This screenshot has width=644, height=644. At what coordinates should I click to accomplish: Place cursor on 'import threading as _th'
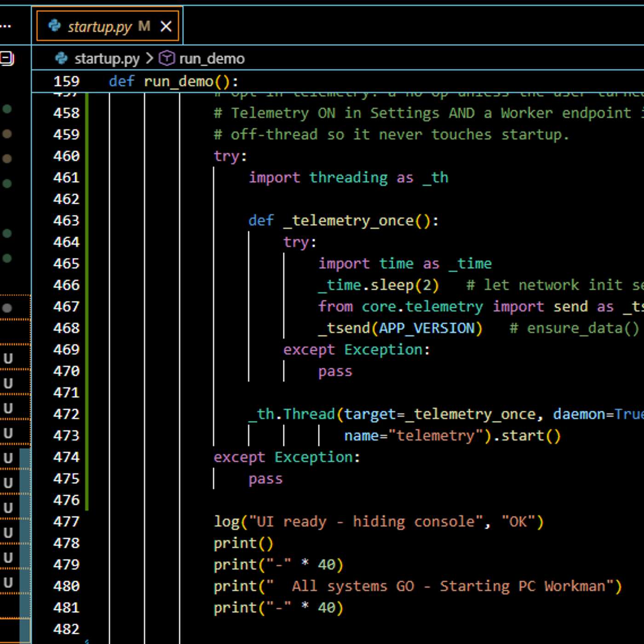[x=348, y=178]
